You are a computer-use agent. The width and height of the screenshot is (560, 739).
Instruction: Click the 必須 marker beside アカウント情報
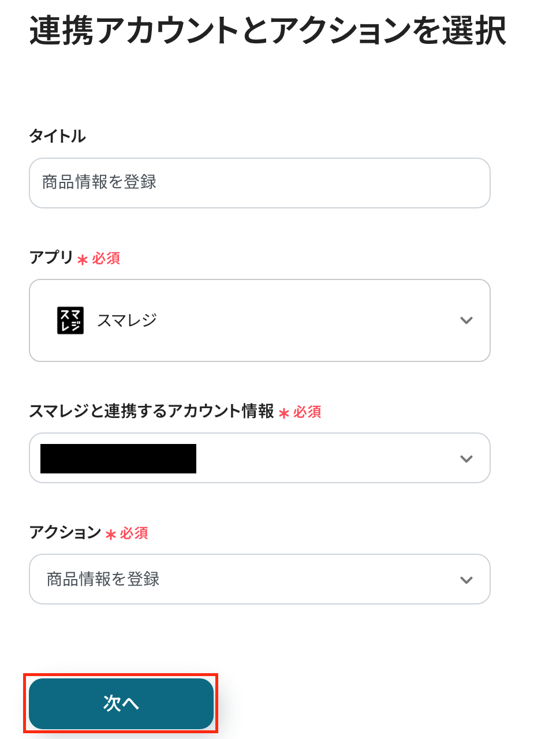tap(307, 412)
